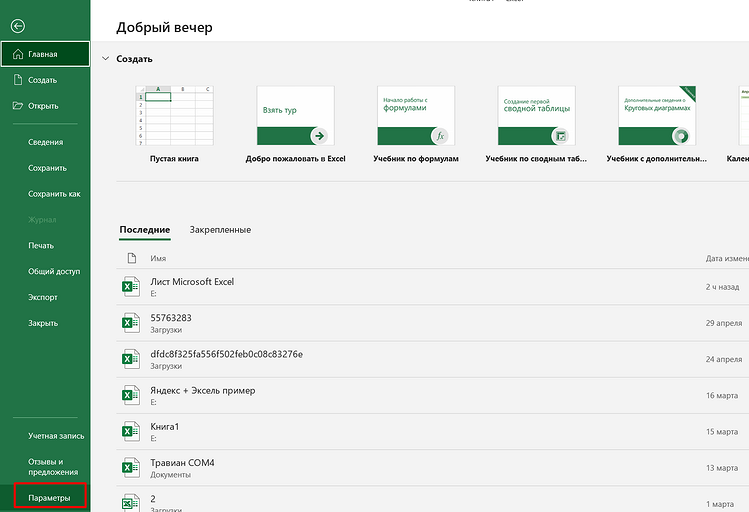Open the Учебник по формулам template

coord(415,117)
